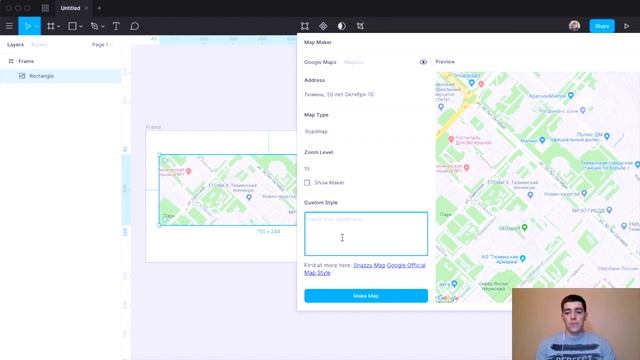
Task: Open the Figma main hamburger menu
Action: click(x=9, y=26)
